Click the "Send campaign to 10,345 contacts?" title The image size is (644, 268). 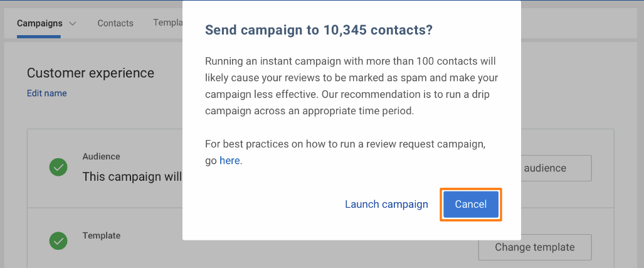click(319, 30)
